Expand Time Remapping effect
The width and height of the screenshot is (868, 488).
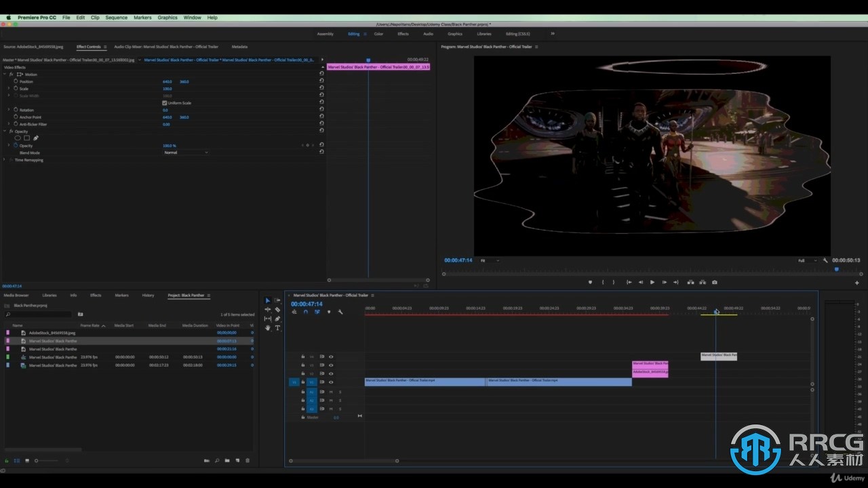pyautogui.click(x=5, y=160)
